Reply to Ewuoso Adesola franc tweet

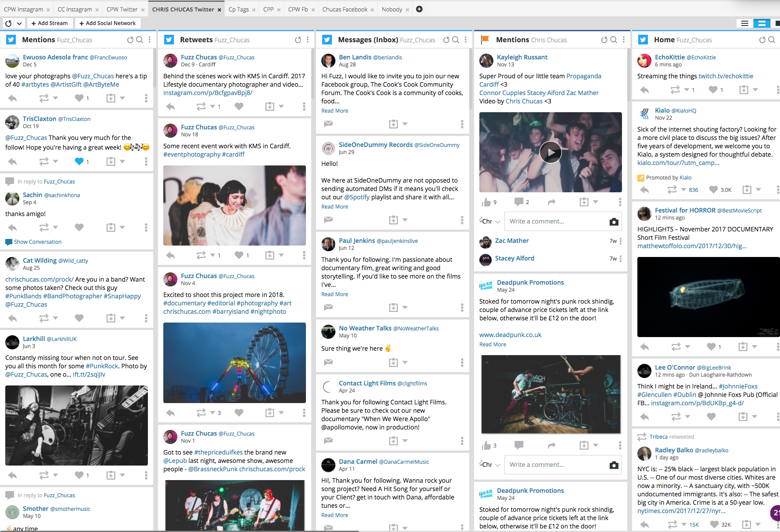[x=13, y=98]
